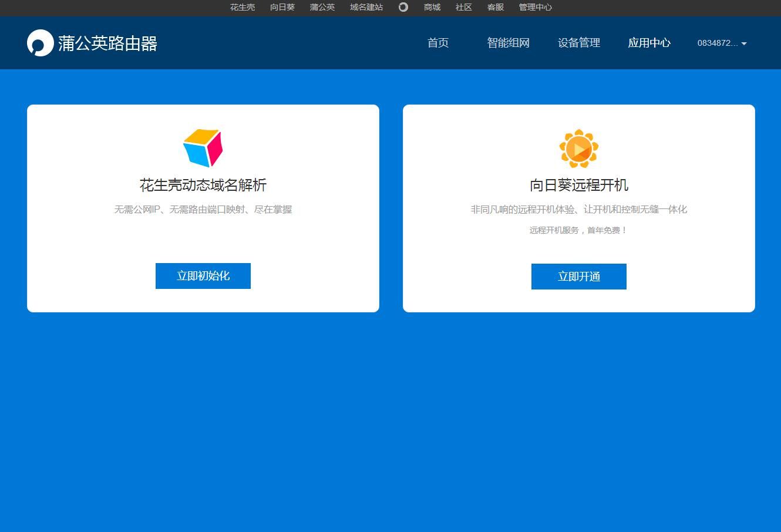Open 蒲公英 link in top bar
This screenshot has height=532, width=781.
coord(322,7)
